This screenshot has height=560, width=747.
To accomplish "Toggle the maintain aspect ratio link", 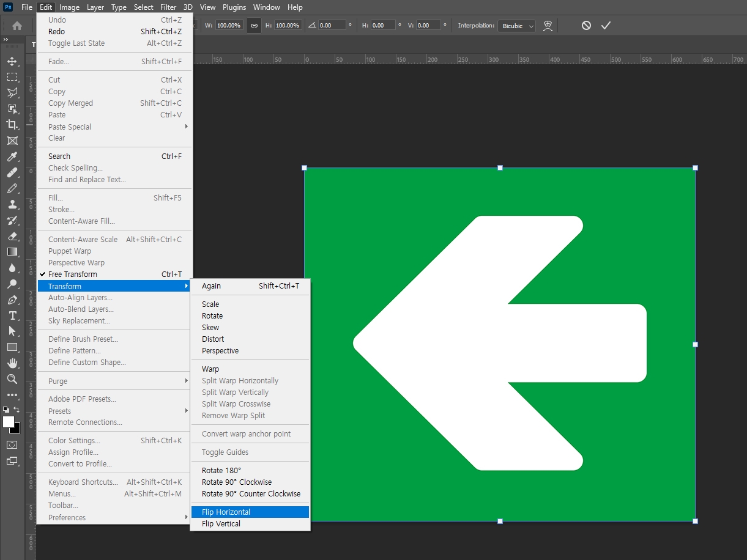I will (254, 26).
